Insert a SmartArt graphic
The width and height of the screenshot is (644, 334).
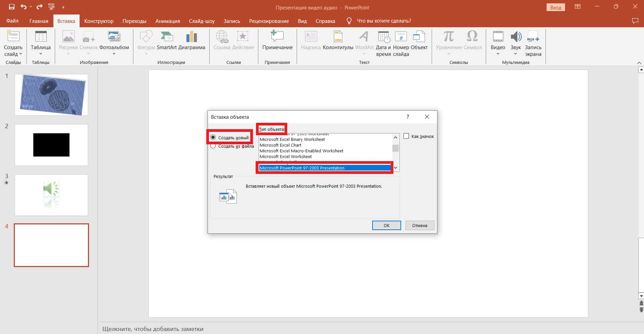click(x=167, y=40)
